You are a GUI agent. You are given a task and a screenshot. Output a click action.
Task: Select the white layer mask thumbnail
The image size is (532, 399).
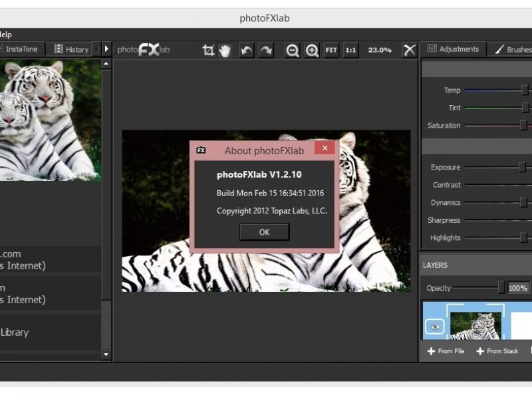pos(521,325)
